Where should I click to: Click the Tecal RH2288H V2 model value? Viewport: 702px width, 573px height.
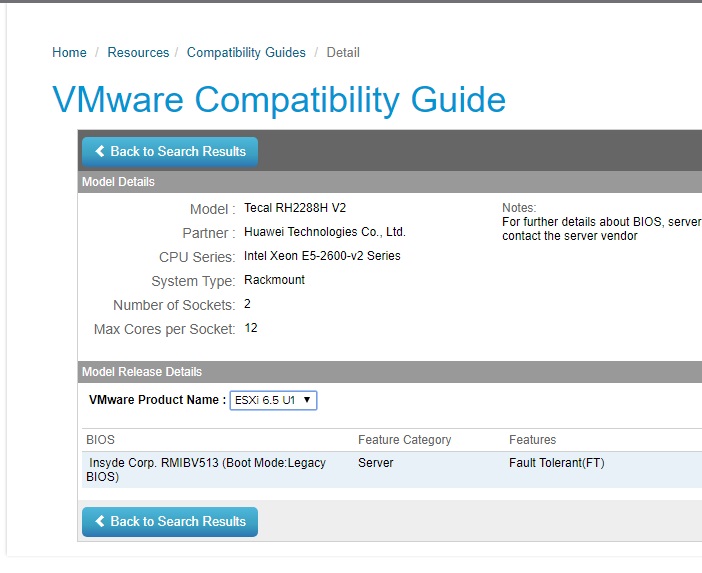pyautogui.click(x=295, y=208)
